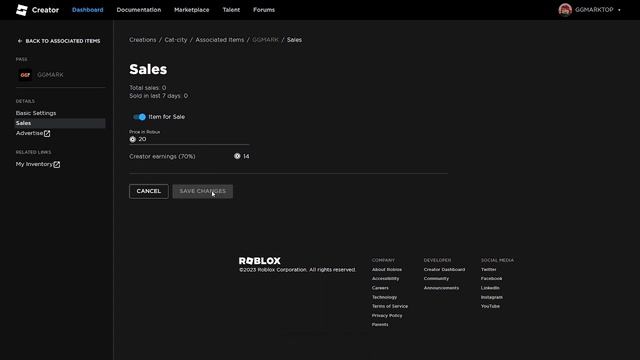The height and width of the screenshot is (360, 640).
Task: Open the GGMARKTOP user avatar
Action: [x=565, y=10]
